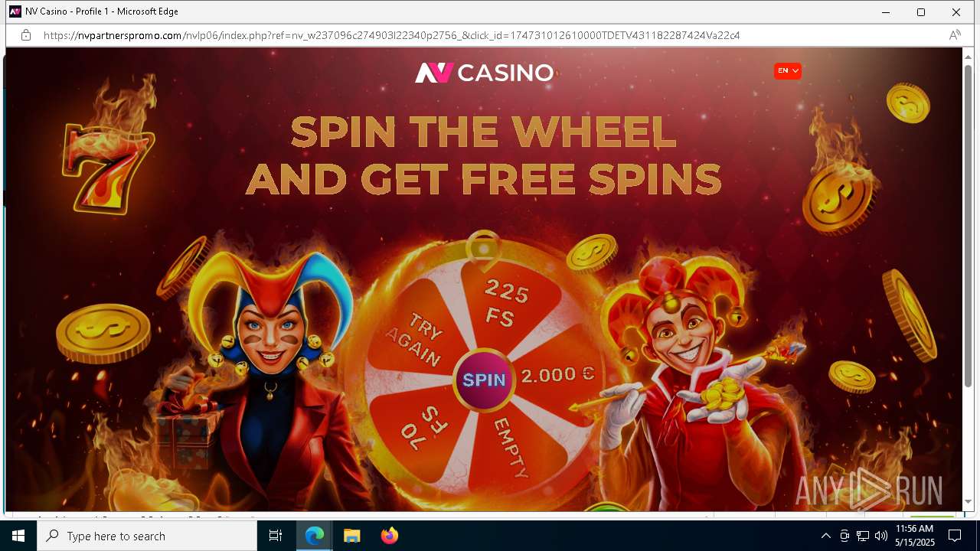The image size is (980, 551).
Task: Click the NV Casino logo
Action: click(x=484, y=73)
